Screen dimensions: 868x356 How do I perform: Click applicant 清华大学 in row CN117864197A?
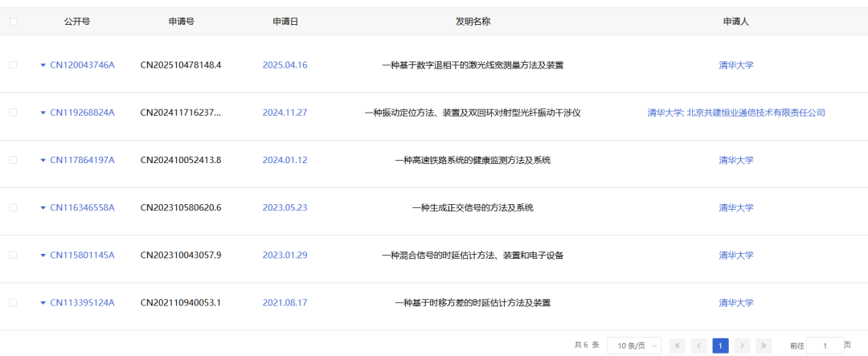click(x=736, y=160)
